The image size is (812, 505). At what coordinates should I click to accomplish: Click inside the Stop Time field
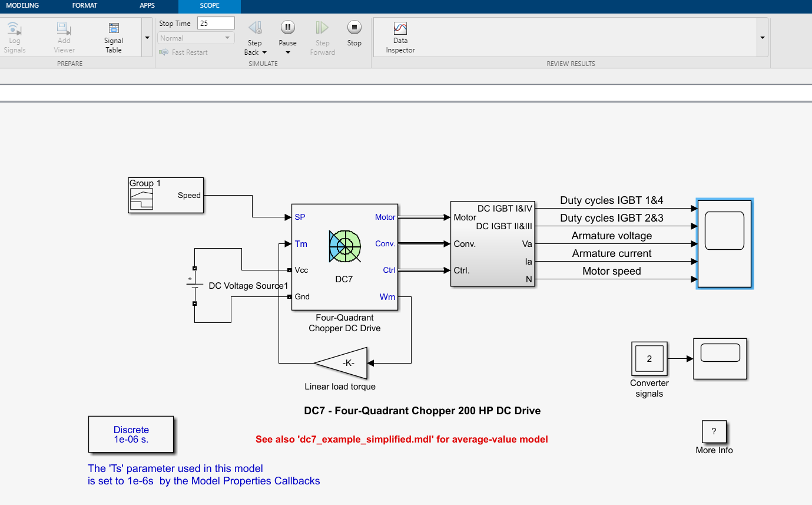[216, 22]
